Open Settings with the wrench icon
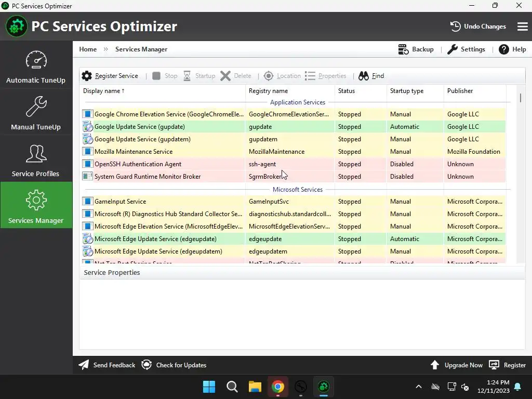This screenshot has height=399, width=532. pos(466,49)
